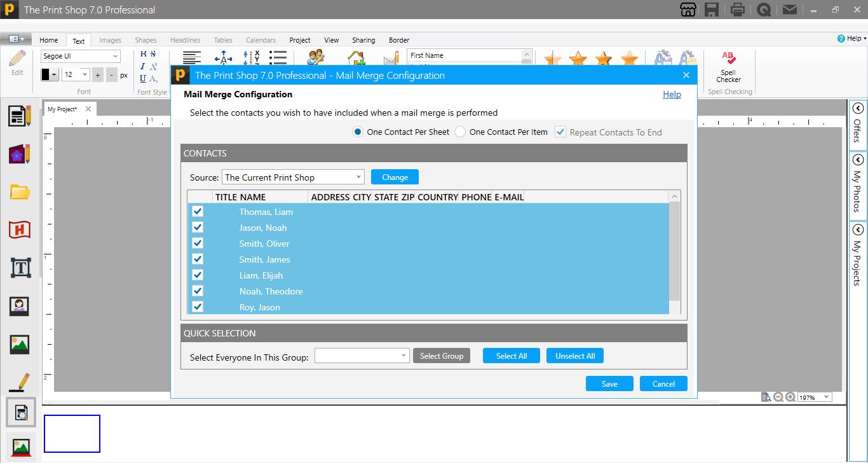Screen dimensions: 868x463
Task: Click the character spacing icon
Action: pyautogui.click(x=223, y=58)
